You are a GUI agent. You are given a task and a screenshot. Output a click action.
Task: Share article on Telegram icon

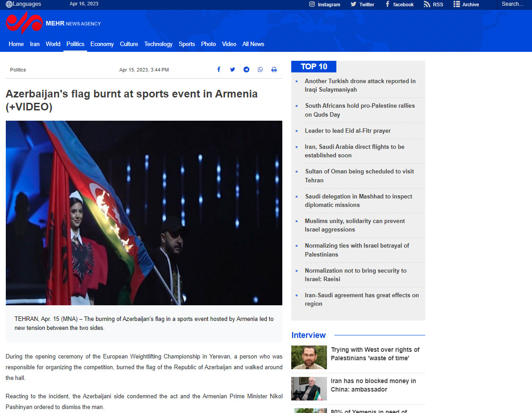[x=246, y=70]
